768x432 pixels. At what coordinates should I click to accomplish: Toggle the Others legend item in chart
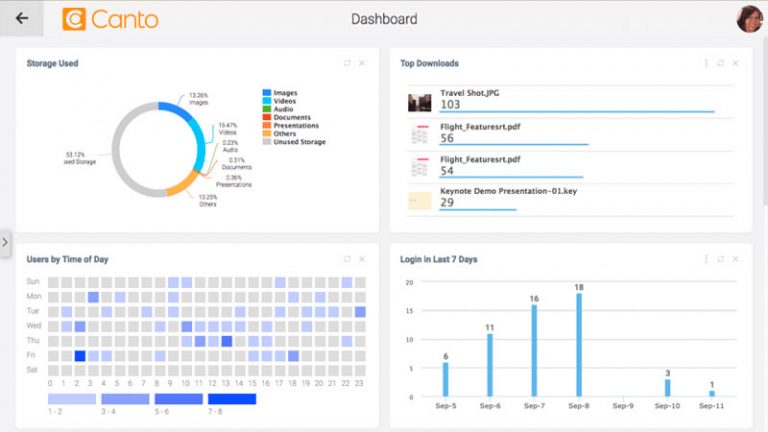(279, 133)
